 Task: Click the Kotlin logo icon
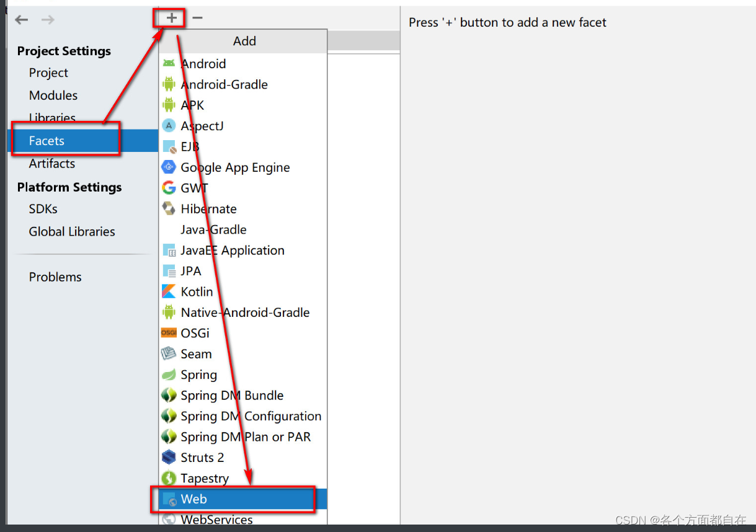tap(169, 291)
